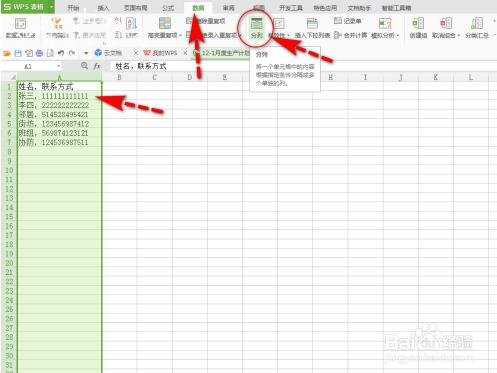Viewport: 497px width, 373px height.
Task: Click cell containing 李四，222222222222
Action: (59, 105)
